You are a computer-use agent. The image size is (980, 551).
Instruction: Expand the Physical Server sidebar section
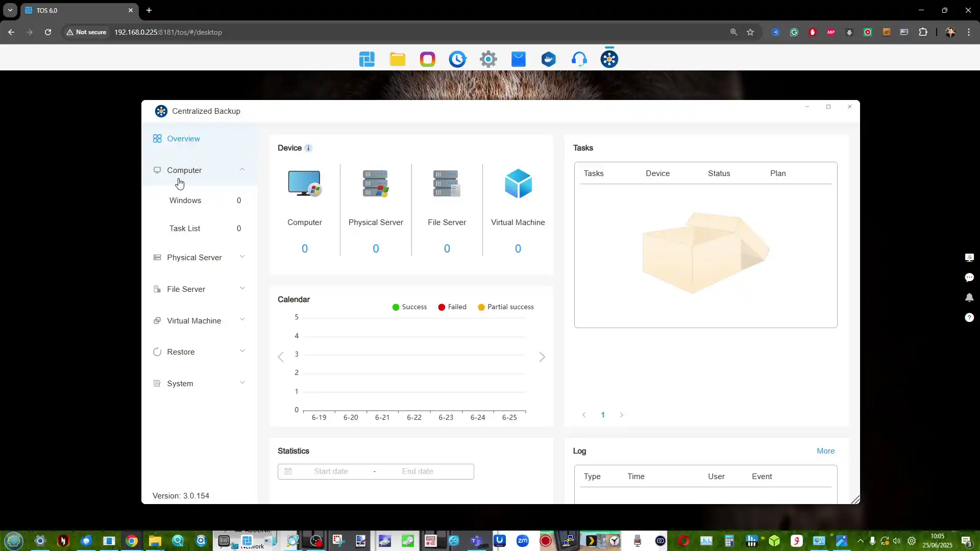242,257
